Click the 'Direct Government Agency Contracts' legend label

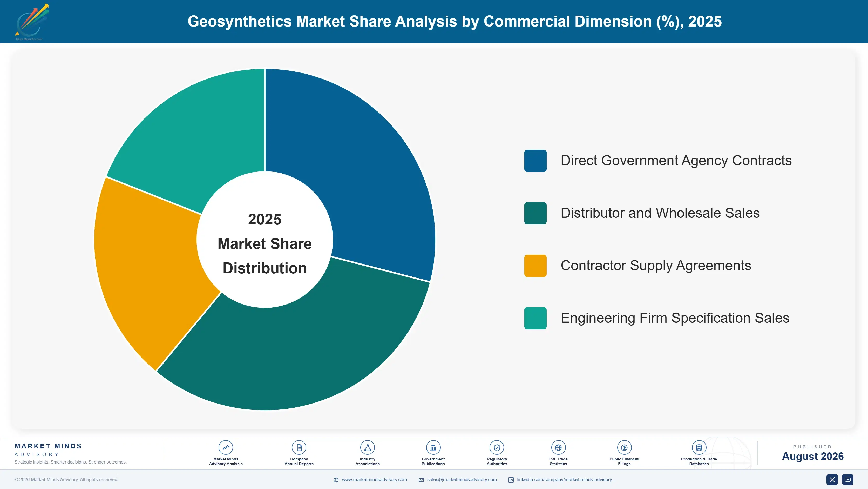pos(676,161)
